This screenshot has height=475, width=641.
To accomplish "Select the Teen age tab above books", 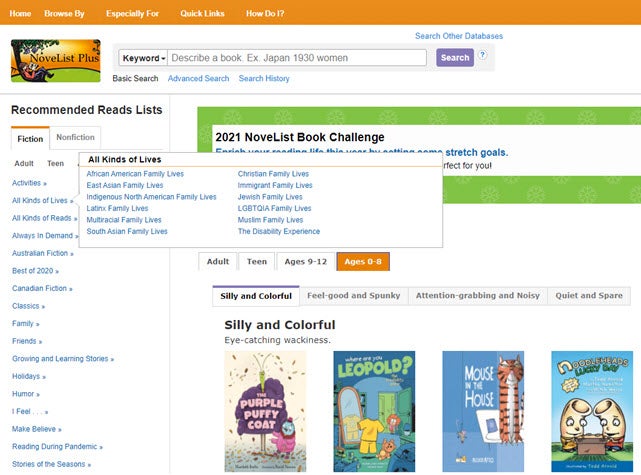I will pyautogui.click(x=257, y=262).
